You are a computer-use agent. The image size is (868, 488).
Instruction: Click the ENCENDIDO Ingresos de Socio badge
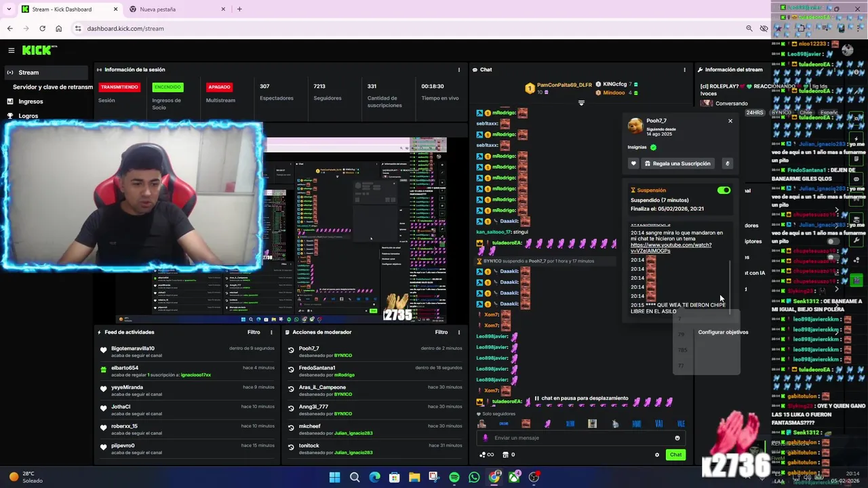[167, 87]
